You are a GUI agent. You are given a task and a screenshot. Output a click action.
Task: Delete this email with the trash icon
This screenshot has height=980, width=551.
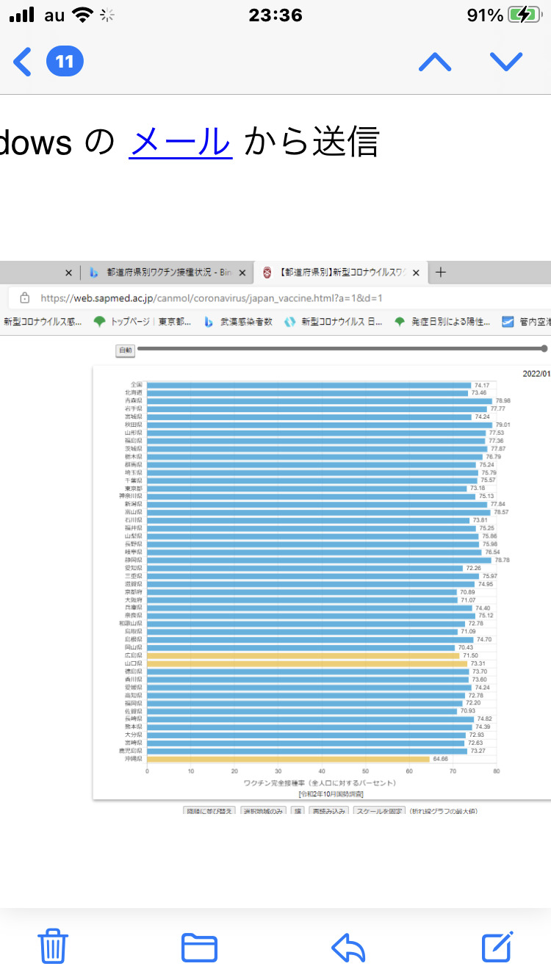click(x=53, y=946)
